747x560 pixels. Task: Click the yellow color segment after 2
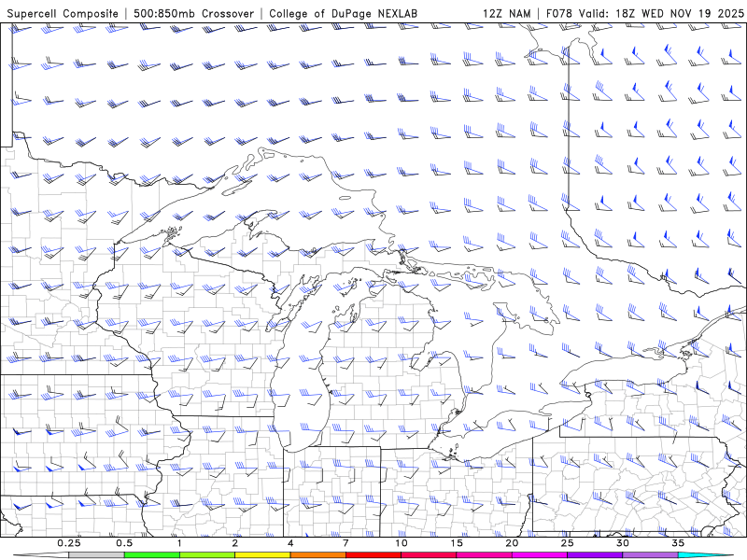pos(262,555)
